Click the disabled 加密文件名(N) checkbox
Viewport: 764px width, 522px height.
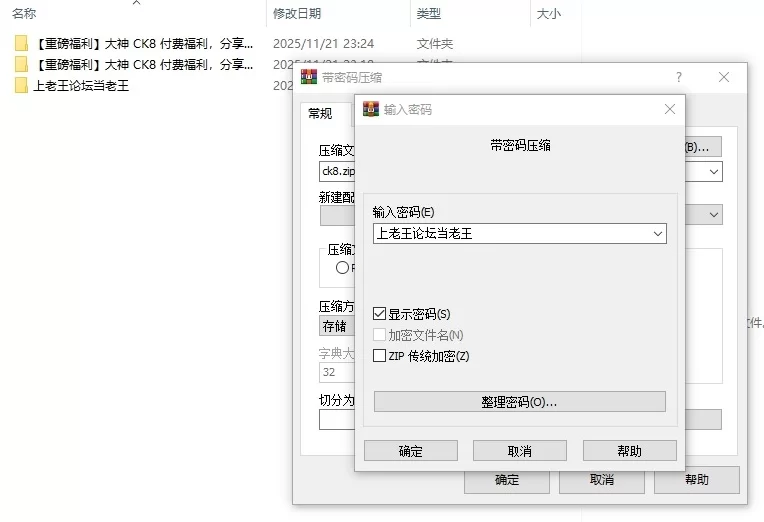[379, 335]
